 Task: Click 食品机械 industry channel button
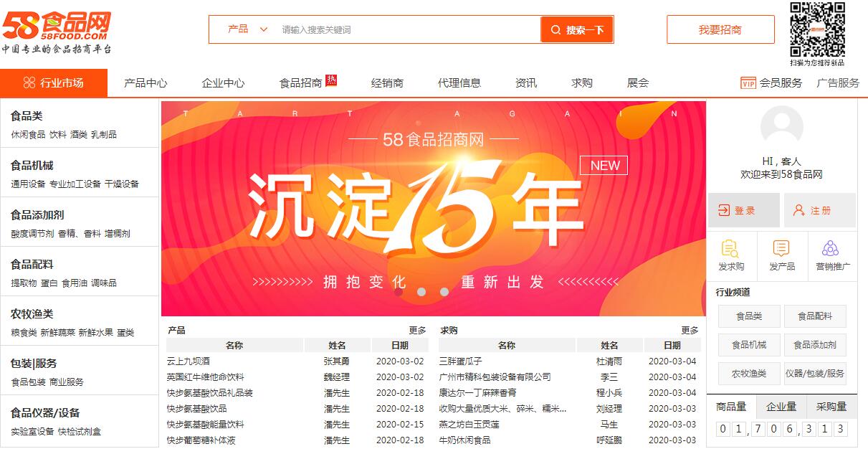[x=749, y=345]
